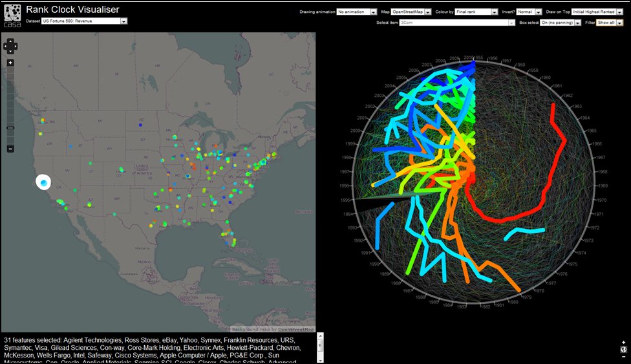This screenshot has height=364, width=631.
Task: Open the Filter dropdown
Action: click(x=610, y=23)
